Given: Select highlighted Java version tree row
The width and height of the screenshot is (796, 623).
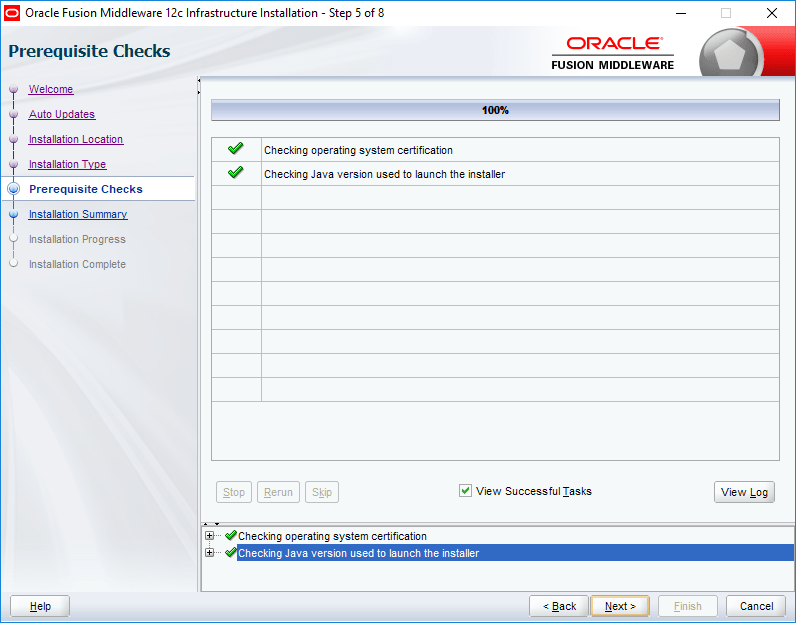Looking at the screenshot, I should [515, 553].
